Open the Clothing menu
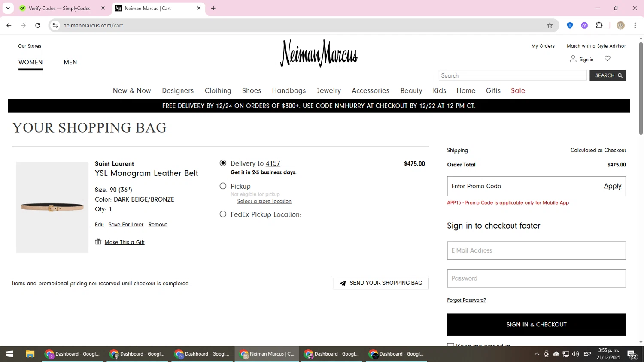644x362 pixels. [x=218, y=90]
